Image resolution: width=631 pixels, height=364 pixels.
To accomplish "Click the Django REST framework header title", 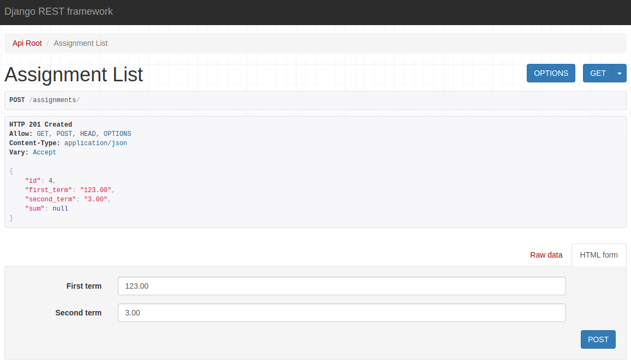I will pyautogui.click(x=58, y=11).
